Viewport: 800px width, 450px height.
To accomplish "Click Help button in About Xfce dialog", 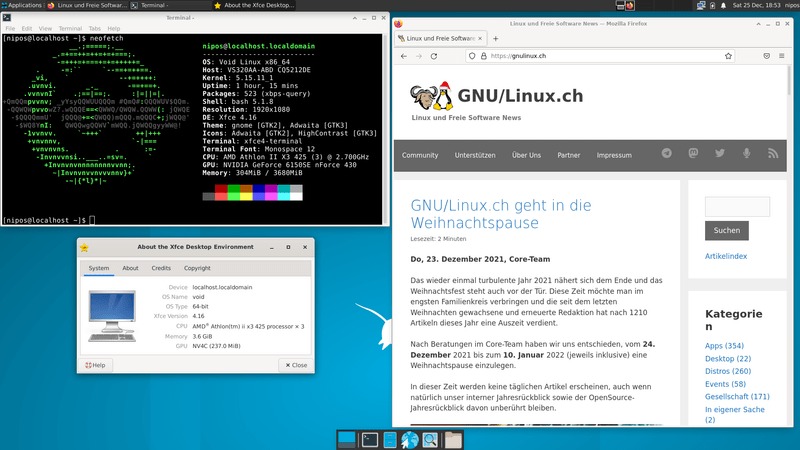I will [x=95, y=365].
